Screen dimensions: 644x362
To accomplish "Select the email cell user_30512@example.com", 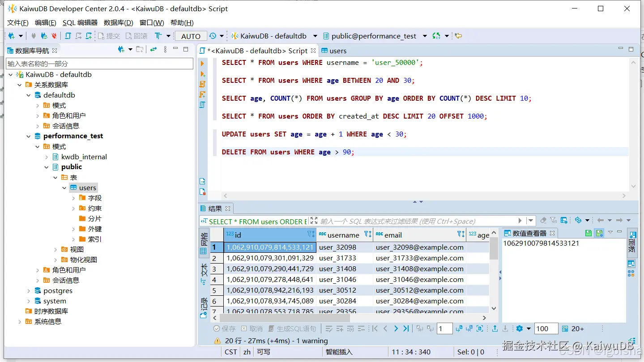I will (419, 290).
